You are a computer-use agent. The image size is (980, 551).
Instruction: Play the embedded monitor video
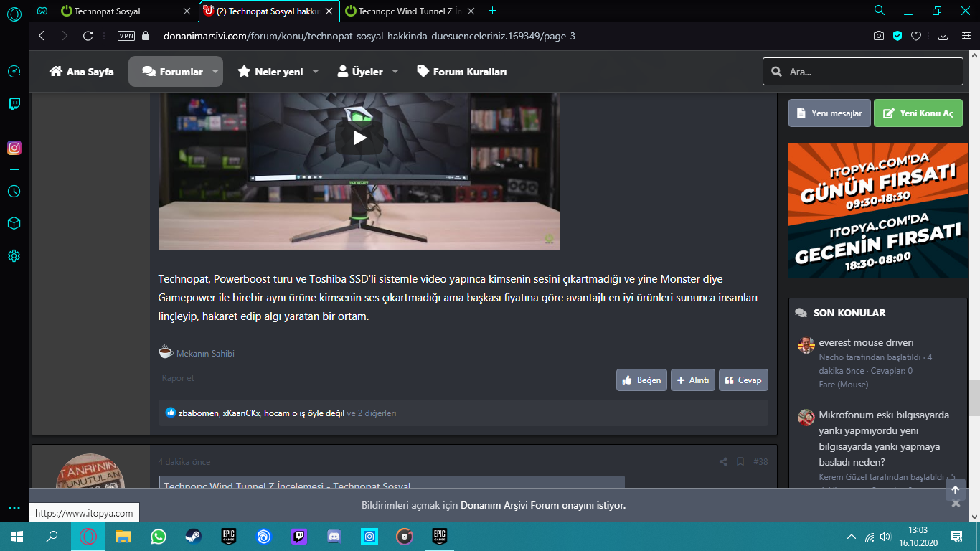359,138
